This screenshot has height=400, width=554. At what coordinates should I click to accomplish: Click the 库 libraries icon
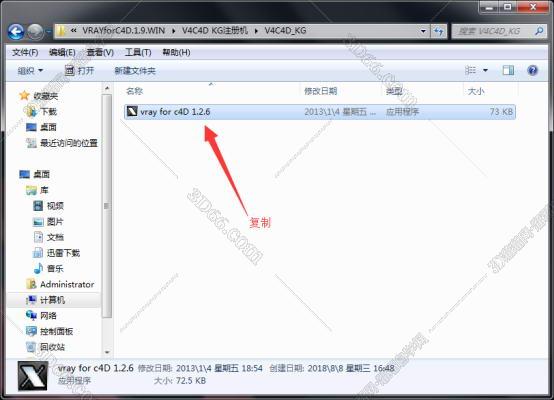pos(31,190)
